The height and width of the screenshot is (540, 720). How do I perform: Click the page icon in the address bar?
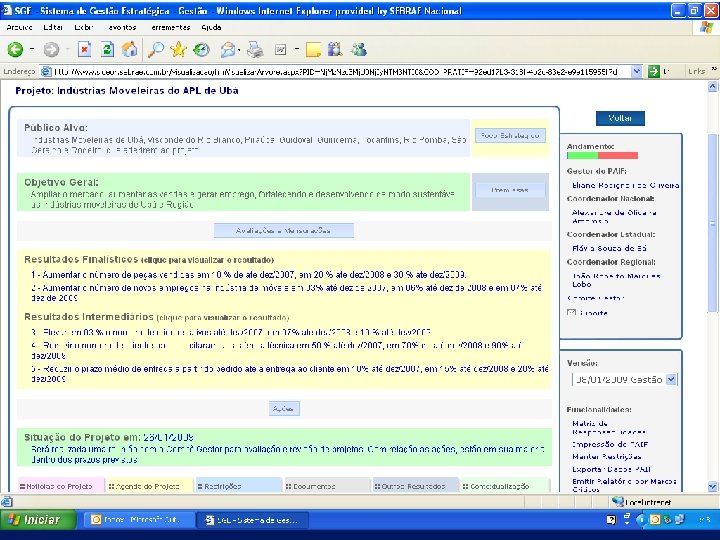coord(46,71)
